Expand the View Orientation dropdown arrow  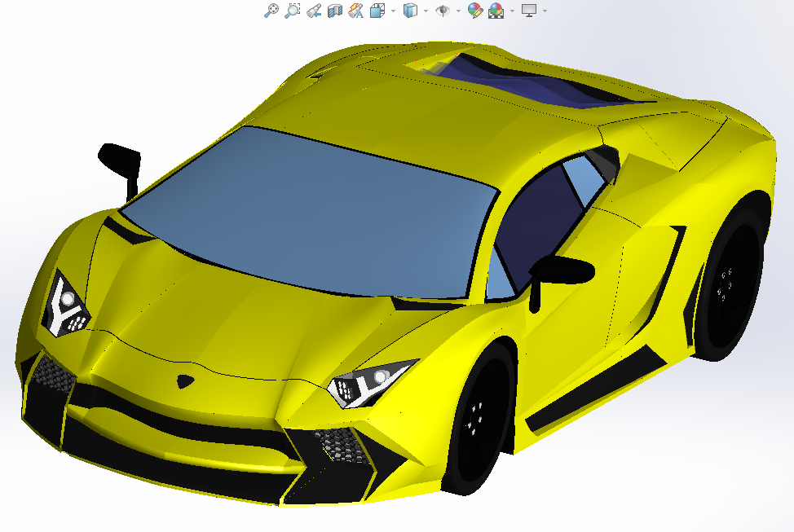(394, 11)
